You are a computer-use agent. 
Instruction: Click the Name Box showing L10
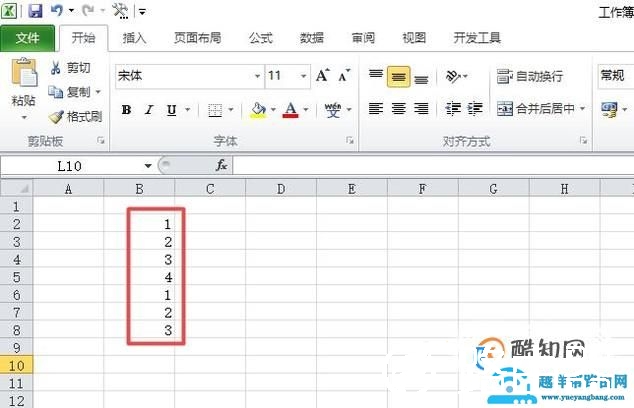pos(70,166)
